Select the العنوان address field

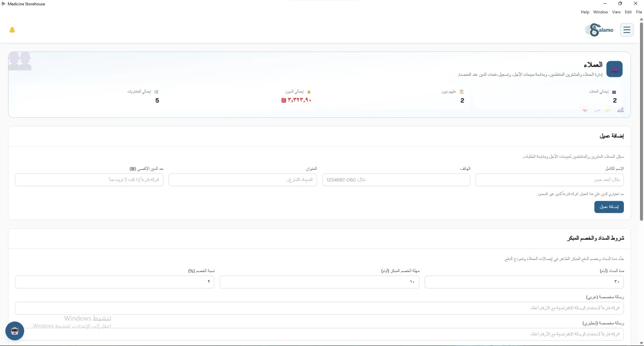[243, 180]
